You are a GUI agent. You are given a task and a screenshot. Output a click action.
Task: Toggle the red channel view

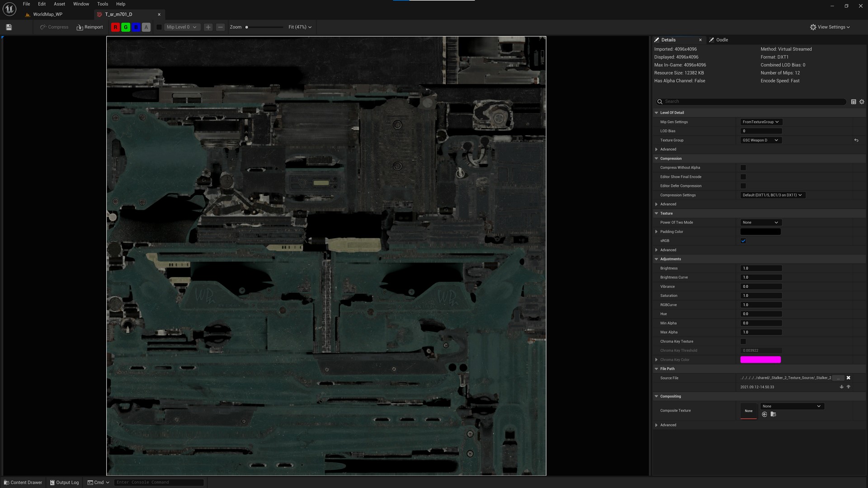point(115,27)
